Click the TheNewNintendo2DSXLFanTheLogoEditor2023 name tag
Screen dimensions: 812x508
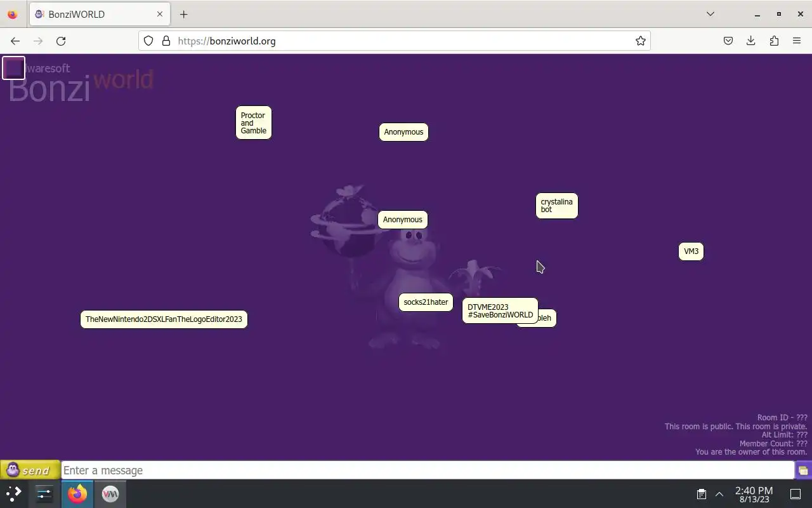click(164, 319)
